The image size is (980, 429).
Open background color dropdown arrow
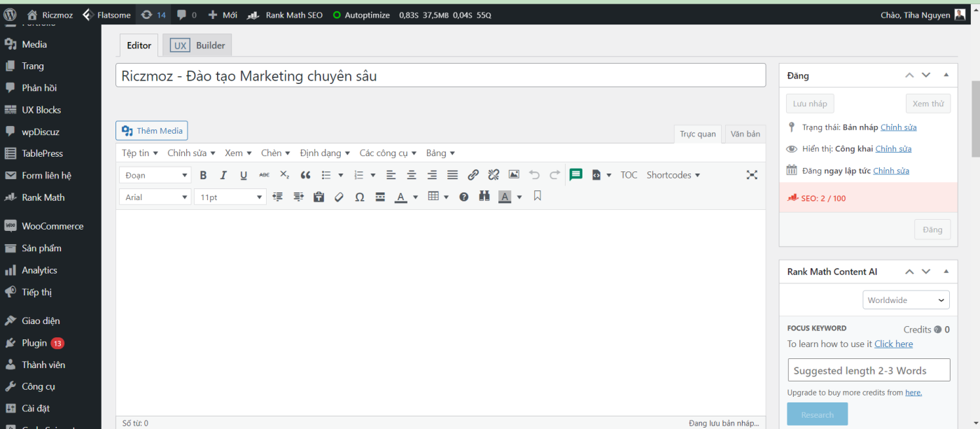click(519, 197)
